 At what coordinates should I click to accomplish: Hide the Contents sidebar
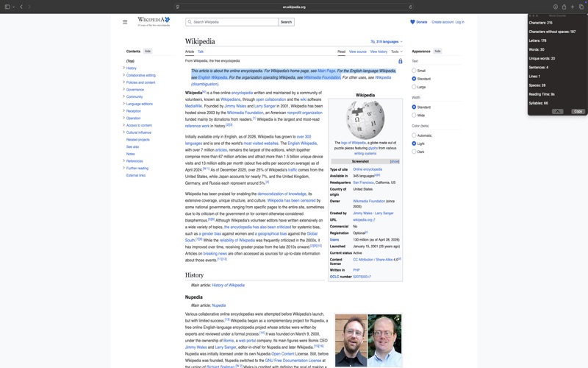tap(148, 51)
